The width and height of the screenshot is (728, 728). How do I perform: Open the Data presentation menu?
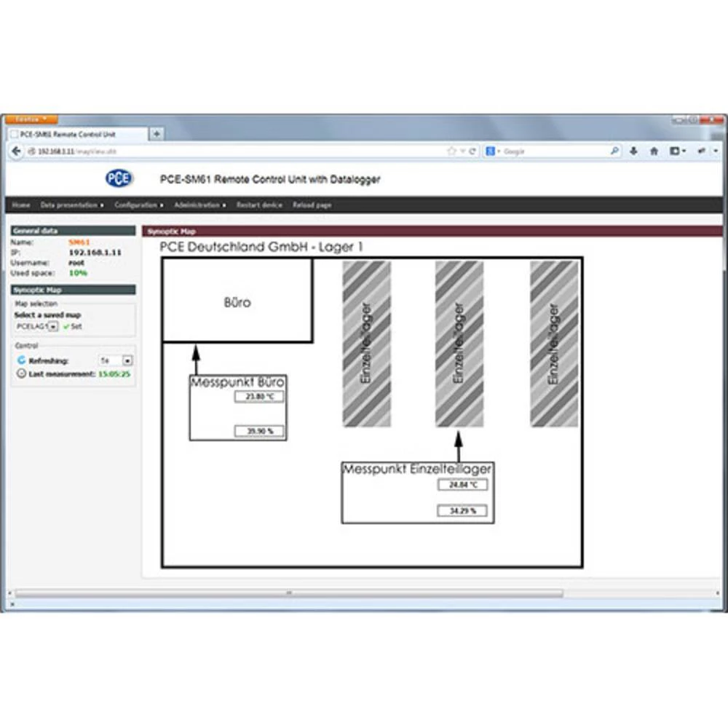pos(71,205)
